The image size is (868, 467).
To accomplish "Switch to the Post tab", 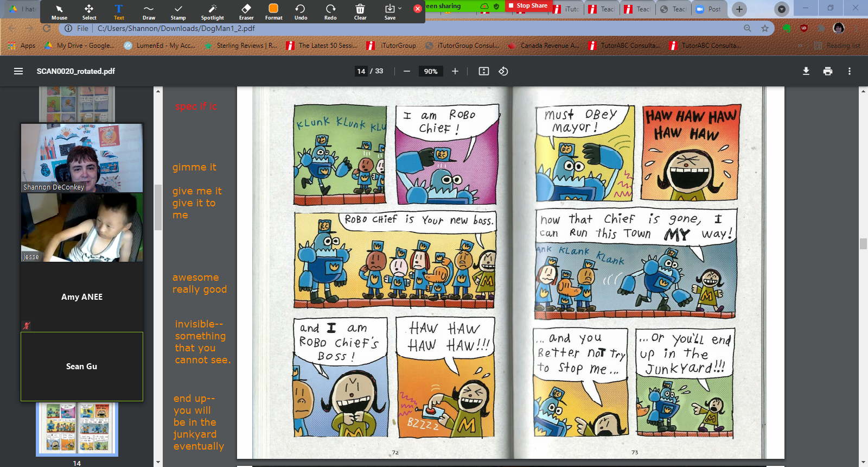I will pos(709,9).
